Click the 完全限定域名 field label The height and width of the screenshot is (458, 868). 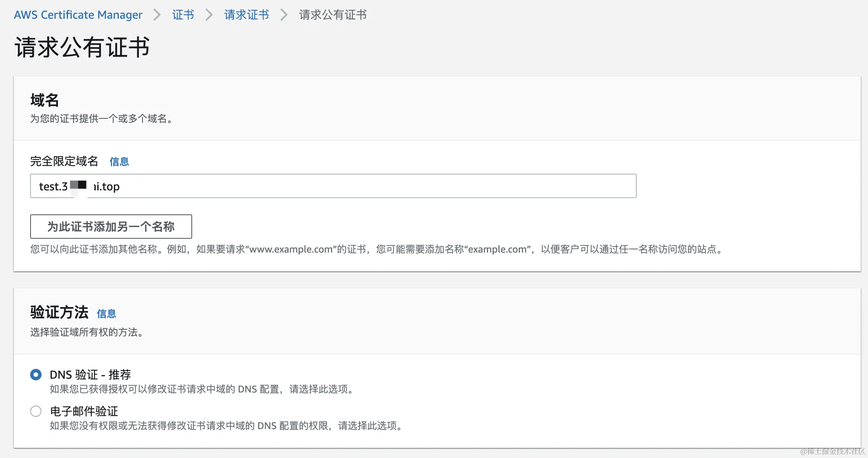coord(64,161)
